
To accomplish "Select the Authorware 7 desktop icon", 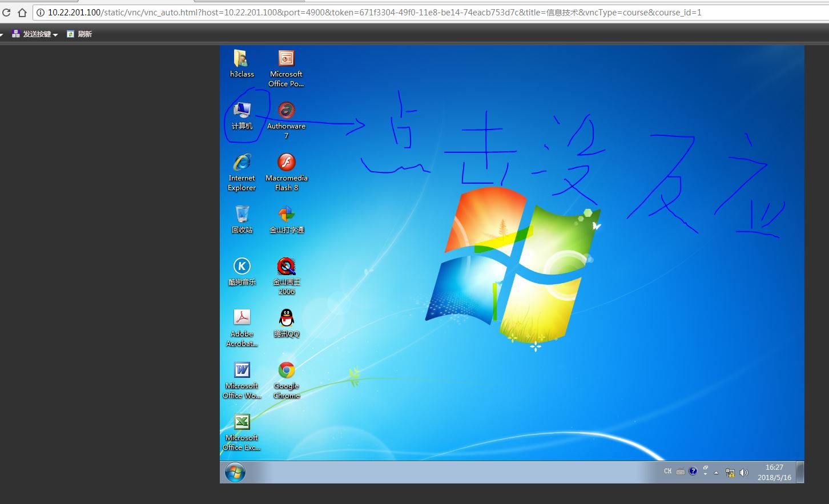I will click(x=286, y=120).
